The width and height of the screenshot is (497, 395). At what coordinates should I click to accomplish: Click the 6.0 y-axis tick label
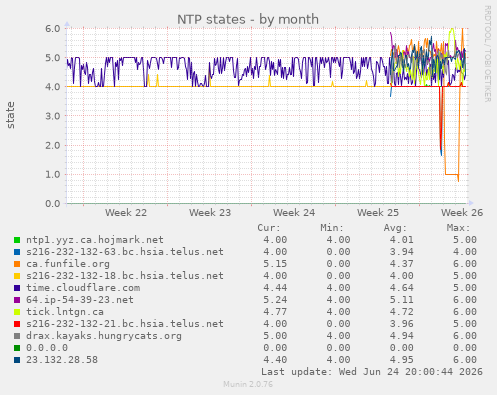coord(53,28)
